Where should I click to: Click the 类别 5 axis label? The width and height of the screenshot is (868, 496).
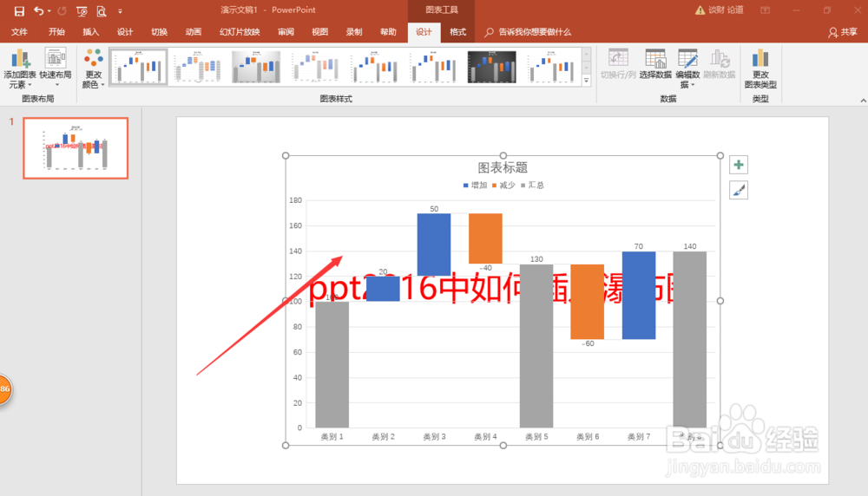point(536,437)
